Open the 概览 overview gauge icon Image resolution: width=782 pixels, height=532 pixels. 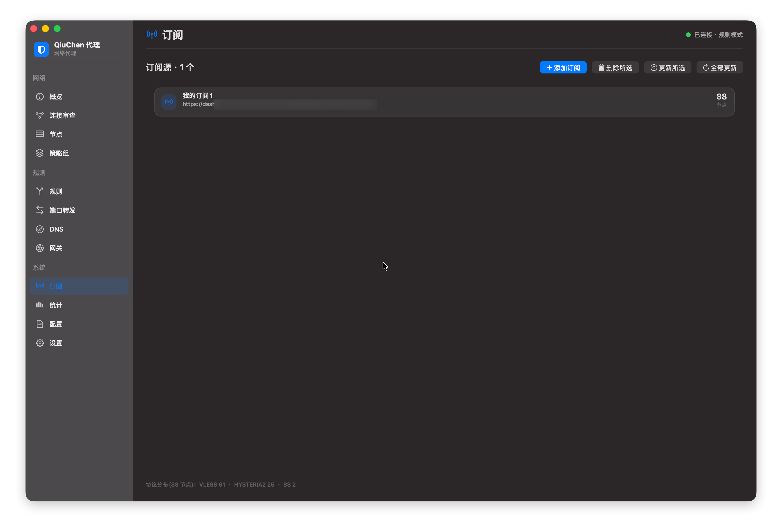(40, 97)
